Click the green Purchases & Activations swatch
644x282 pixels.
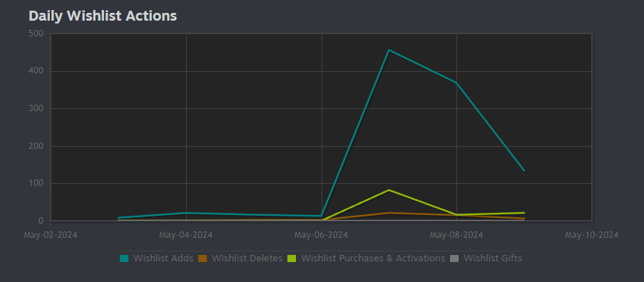[x=292, y=258]
